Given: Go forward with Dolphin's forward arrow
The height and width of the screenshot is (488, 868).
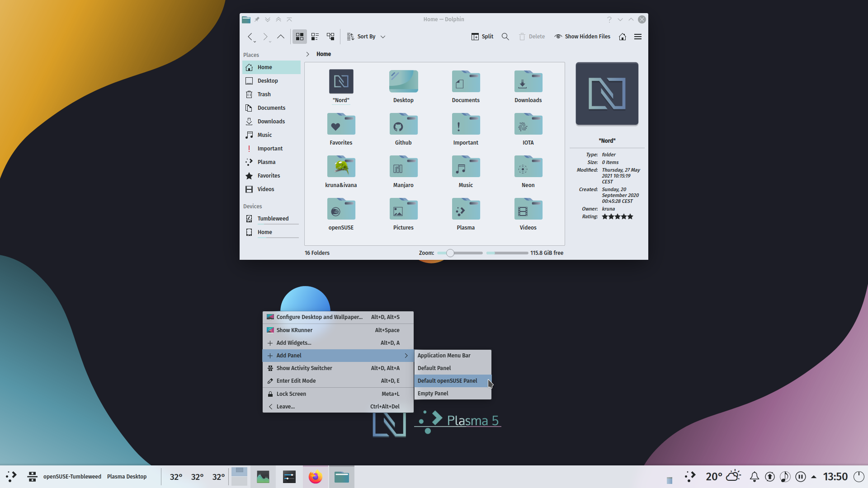Looking at the screenshot, I should coord(265,37).
